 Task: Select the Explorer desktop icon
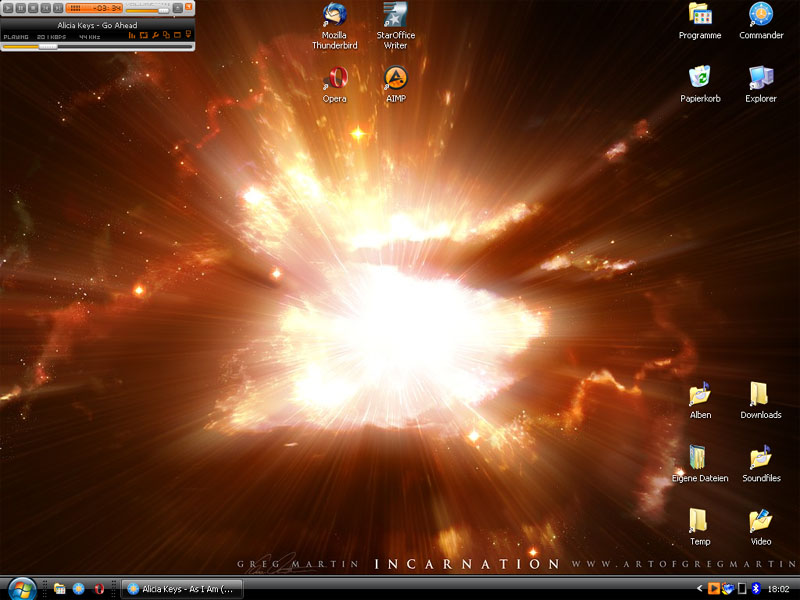tap(761, 85)
